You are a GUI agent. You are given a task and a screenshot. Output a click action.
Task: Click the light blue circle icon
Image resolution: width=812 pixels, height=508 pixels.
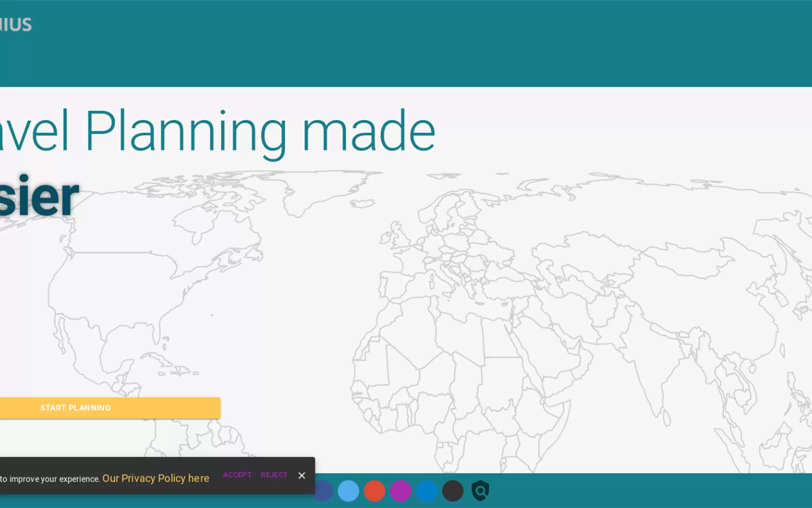tap(348, 491)
